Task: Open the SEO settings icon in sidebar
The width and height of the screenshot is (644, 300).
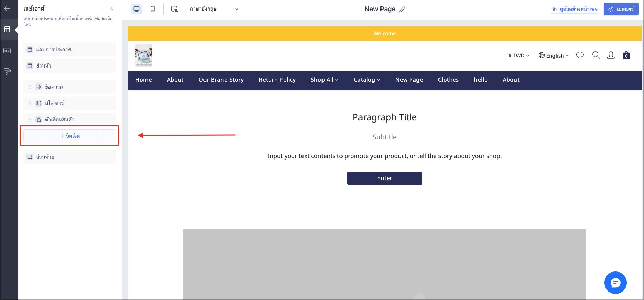Action: 7,51
